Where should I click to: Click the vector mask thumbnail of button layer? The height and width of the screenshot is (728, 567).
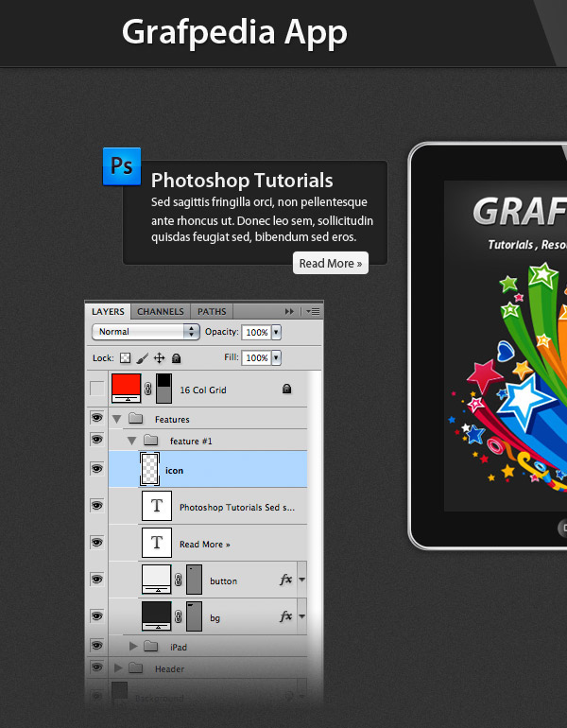pyautogui.click(x=194, y=580)
